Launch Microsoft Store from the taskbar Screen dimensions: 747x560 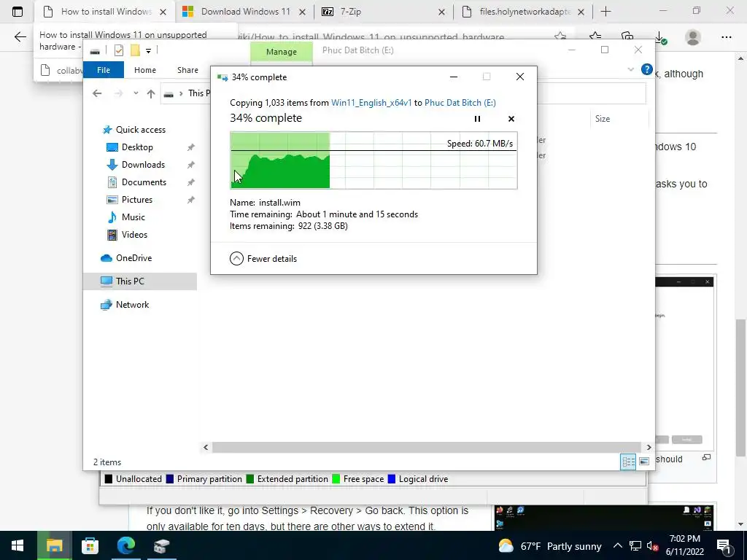tap(90, 545)
